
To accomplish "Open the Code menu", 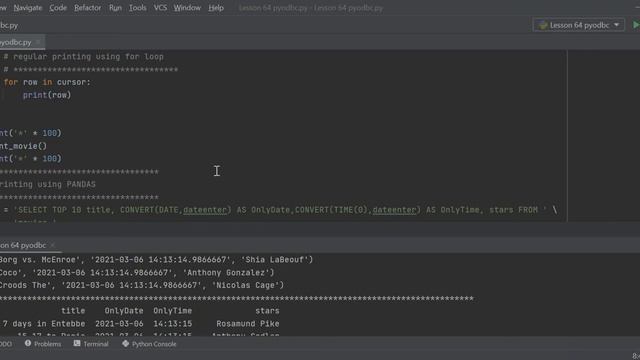I will tap(58, 8).
